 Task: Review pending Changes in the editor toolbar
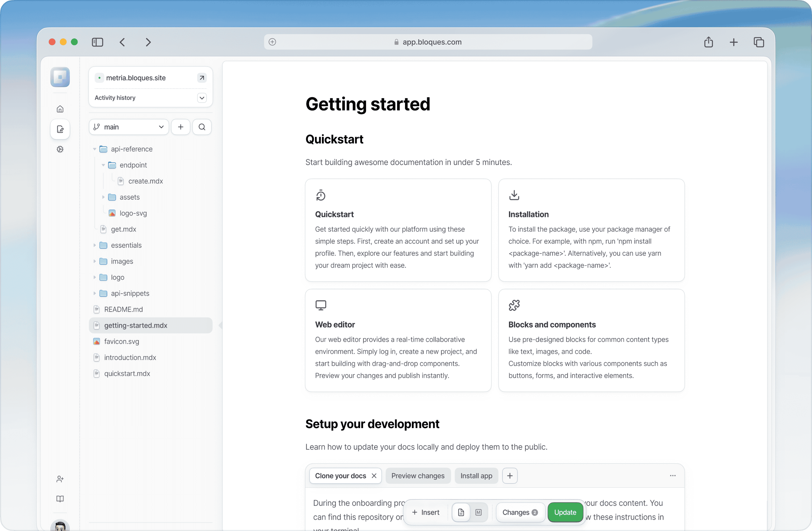pos(520,512)
